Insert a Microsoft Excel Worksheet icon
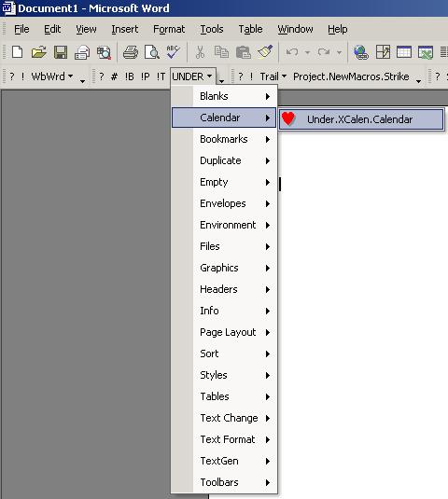 pyautogui.click(x=426, y=52)
